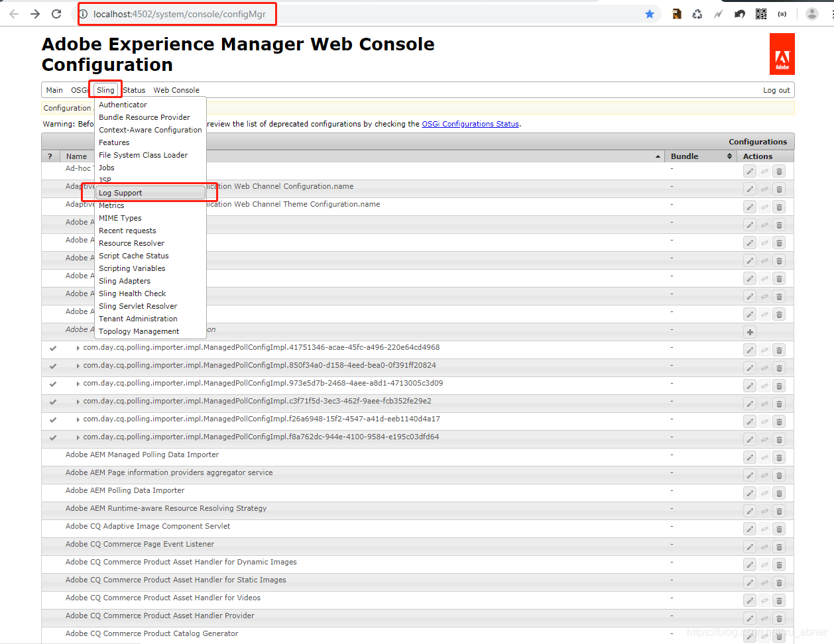This screenshot has height=644, width=834.
Task: Expand ManagedPollConfigImpl.850f34a0 row triangle
Action: pos(78,366)
